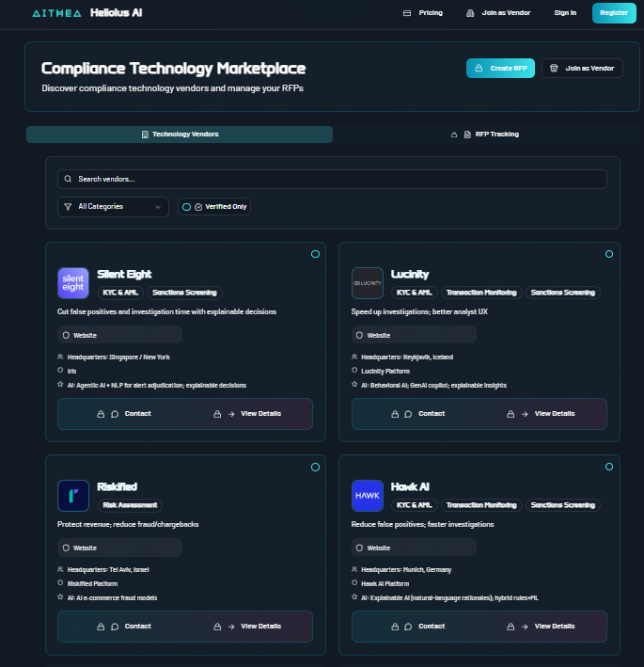644x667 pixels.
Task: Open the All Categories dropdown
Action: [113, 207]
